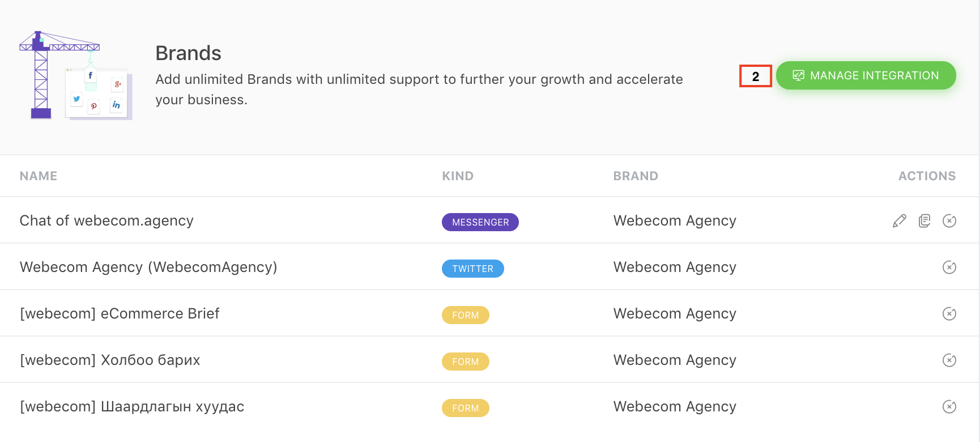Select the TWITTER kind tag
Image resolution: width=980 pixels, height=442 pixels.
point(473,269)
